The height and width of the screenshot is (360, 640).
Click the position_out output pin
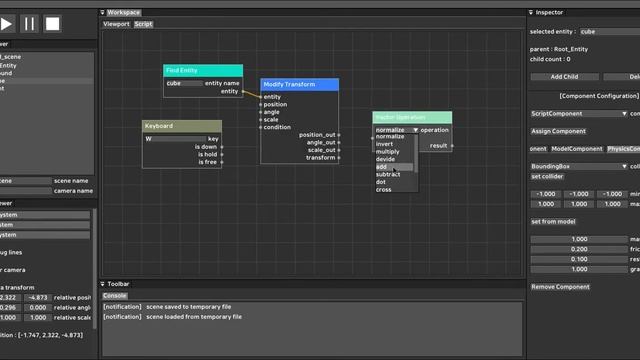pos(339,135)
